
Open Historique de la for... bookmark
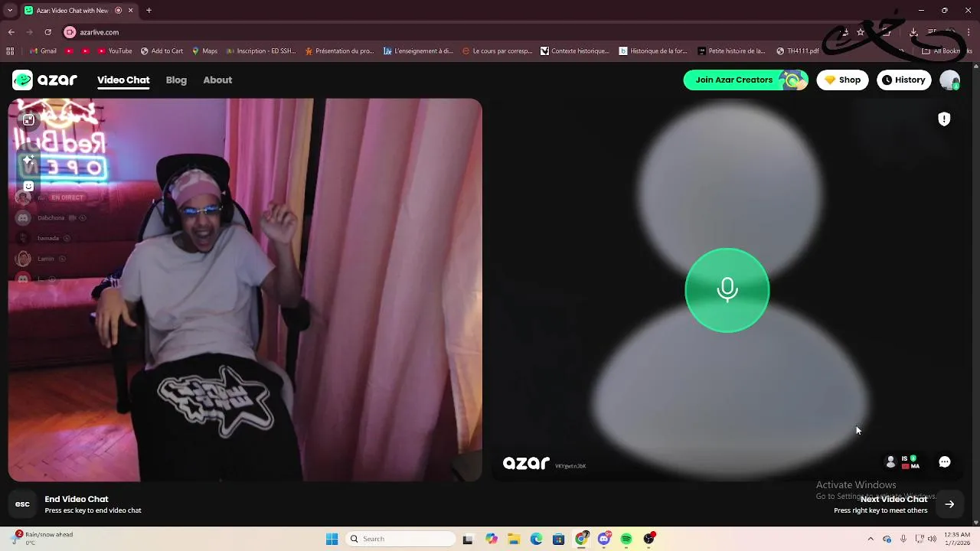tap(653, 51)
